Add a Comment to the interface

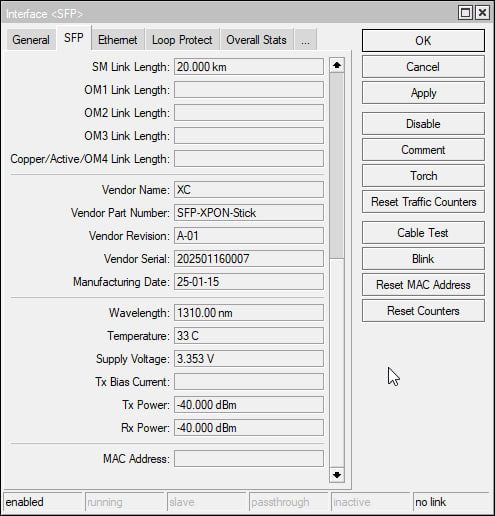click(x=423, y=150)
